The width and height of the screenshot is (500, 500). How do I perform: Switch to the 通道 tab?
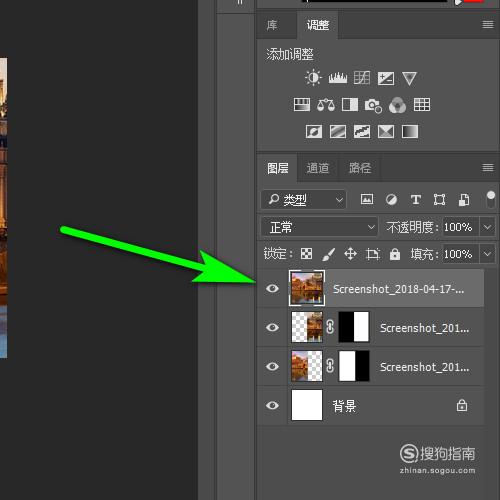coord(318,168)
